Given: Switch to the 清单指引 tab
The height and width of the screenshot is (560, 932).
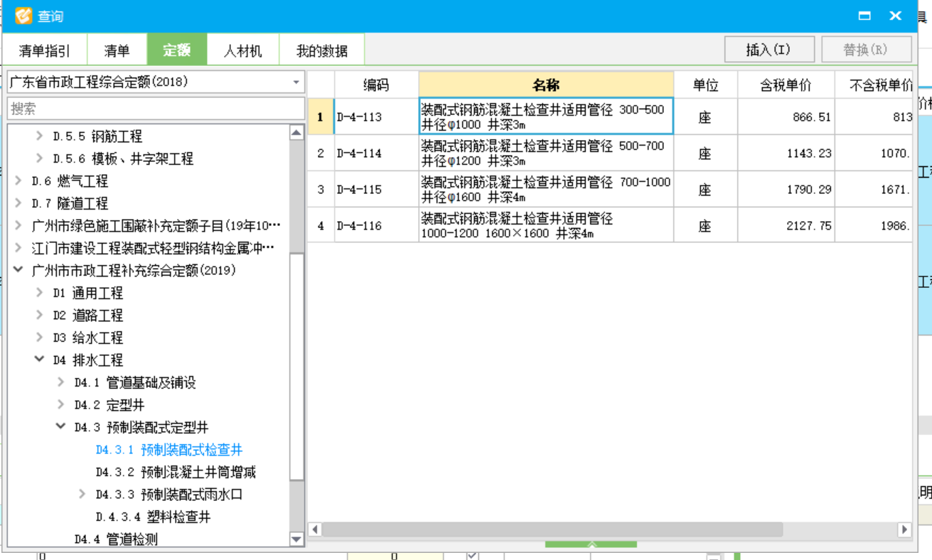Looking at the screenshot, I should (45, 50).
